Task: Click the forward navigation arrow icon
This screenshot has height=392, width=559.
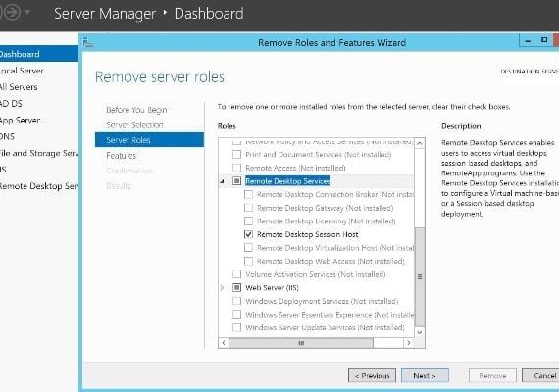Action: click(12, 12)
